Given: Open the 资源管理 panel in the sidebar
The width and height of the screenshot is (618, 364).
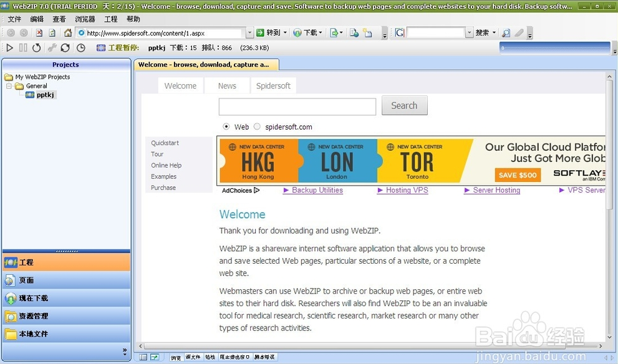Looking at the screenshot, I should (x=66, y=316).
